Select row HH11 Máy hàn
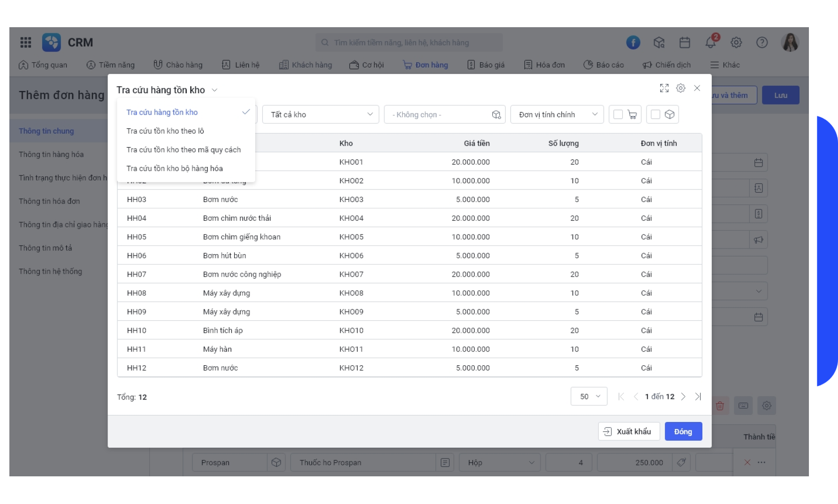This screenshot has height=504, width=838. point(410,349)
